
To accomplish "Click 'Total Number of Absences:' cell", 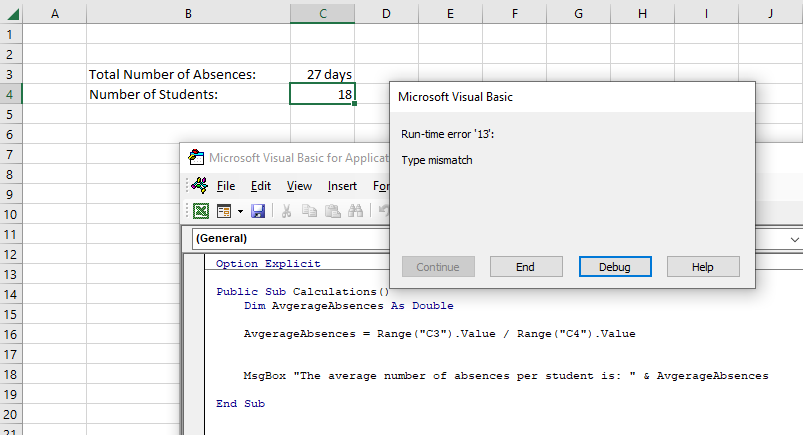I will pos(188,74).
